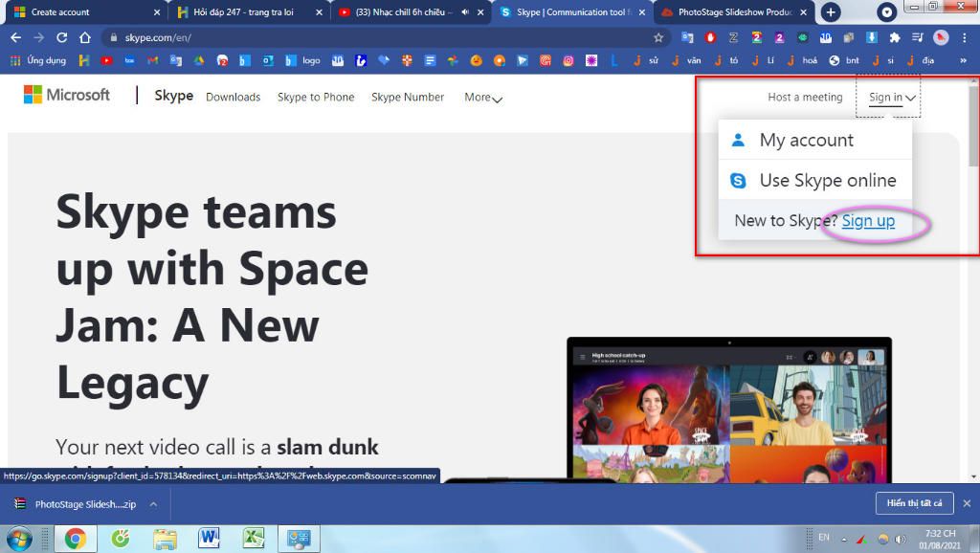980x553 pixels.
Task: Open the Google Drive bookmark icon
Action: [x=199, y=60]
